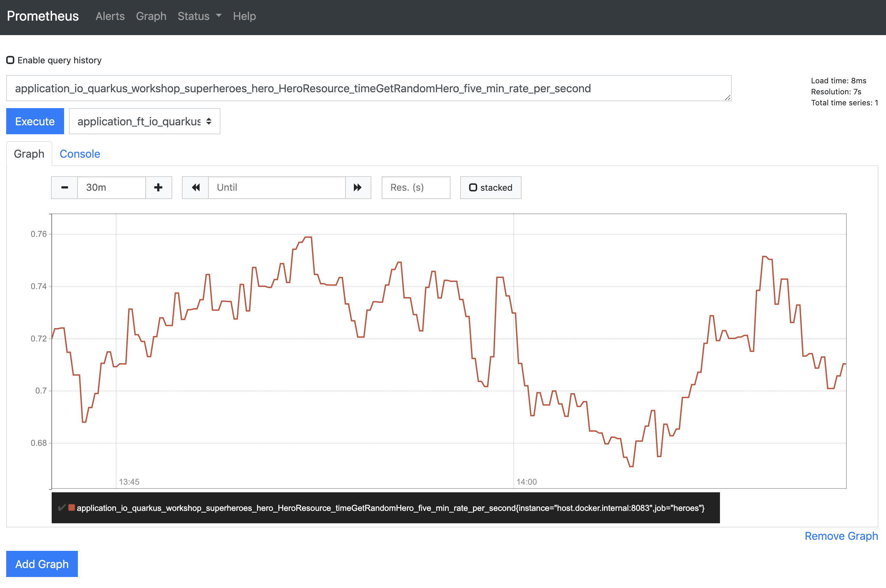This screenshot has width=886, height=588.
Task: Click the Remove Graph link
Action: pos(841,536)
